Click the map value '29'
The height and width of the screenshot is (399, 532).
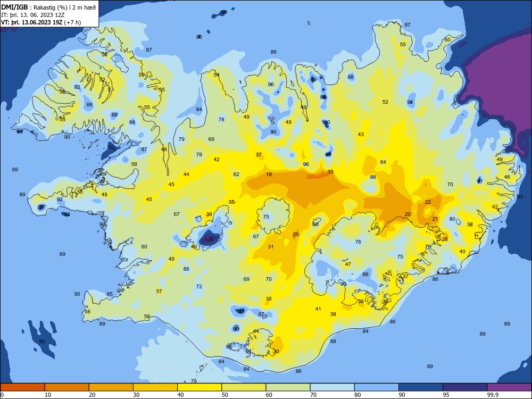[296, 235]
